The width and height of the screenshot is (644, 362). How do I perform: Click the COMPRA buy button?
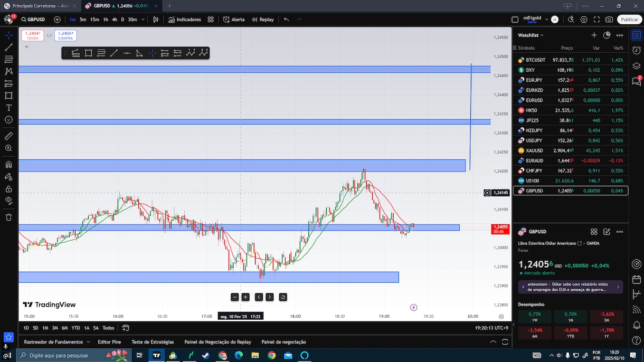65,35
